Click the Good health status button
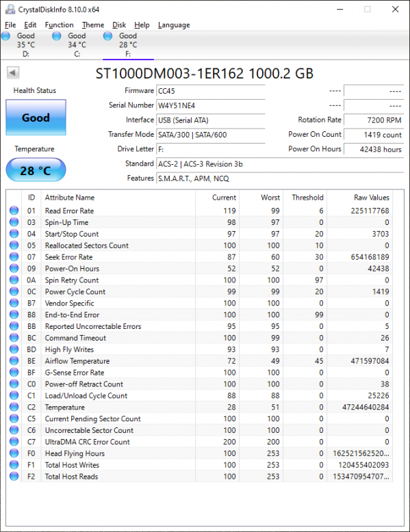This screenshot has height=532, width=410. click(36, 118)
